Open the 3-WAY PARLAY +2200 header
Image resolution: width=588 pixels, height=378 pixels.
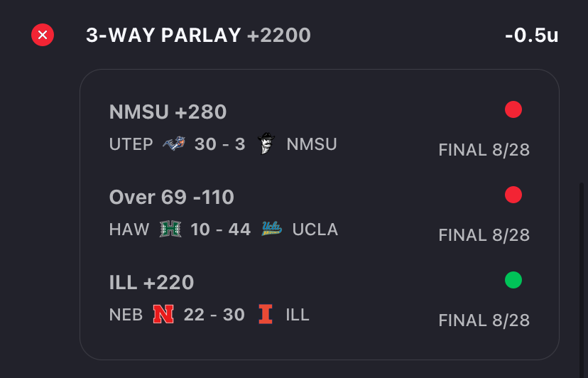coord(198,36)
